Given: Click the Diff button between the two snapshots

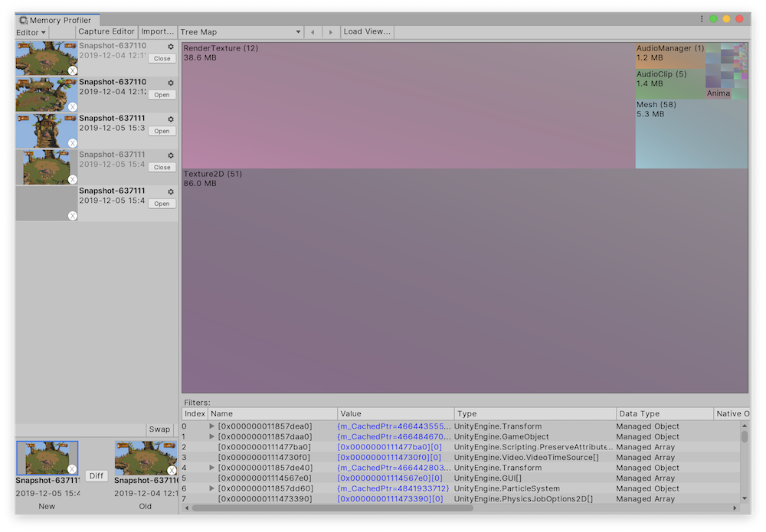Looking at the screenshot, I should (97, 475).
